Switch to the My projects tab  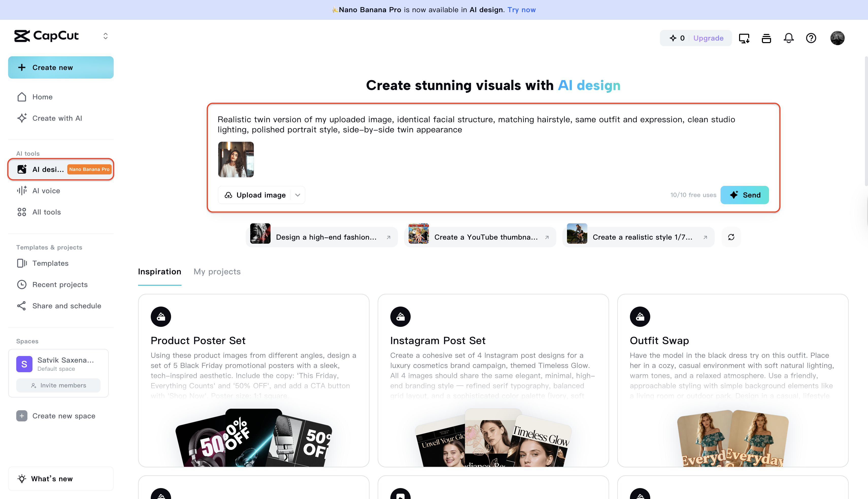tap(217, 272)
